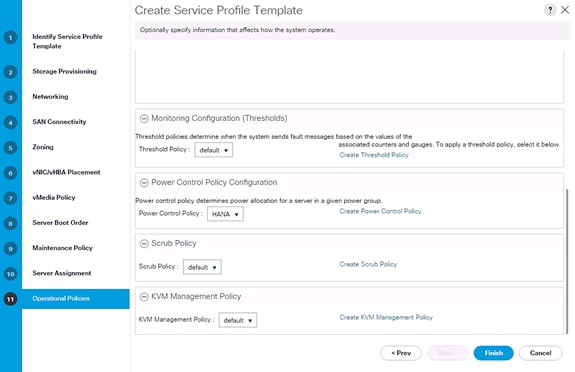Screen dimensions: 575x372
Task: Click step 11 circle for Operational Policies
Action: pos(10,299)
